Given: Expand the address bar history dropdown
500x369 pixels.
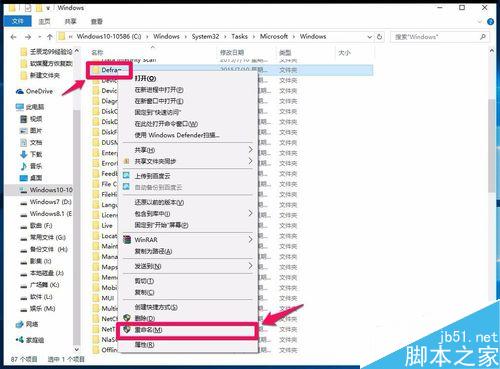Looking at the screenshot, I should 369,37.
